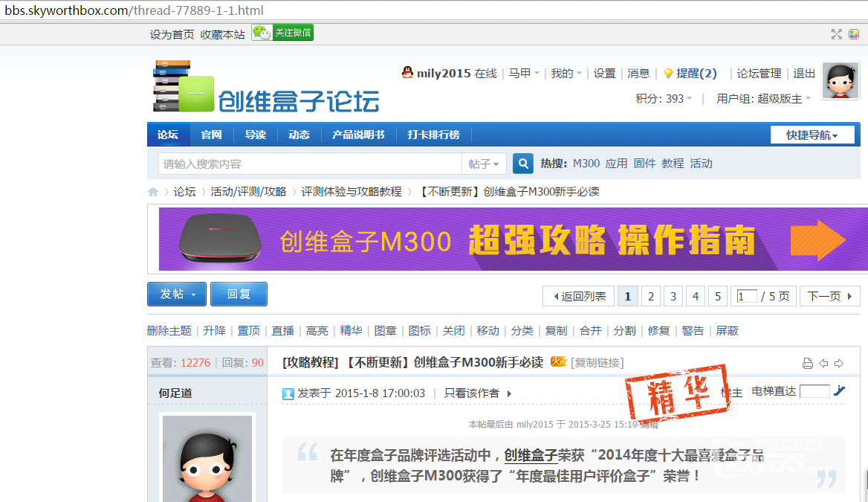
Task: Open the user avatar at top right
Action: (x=841, y=81)
